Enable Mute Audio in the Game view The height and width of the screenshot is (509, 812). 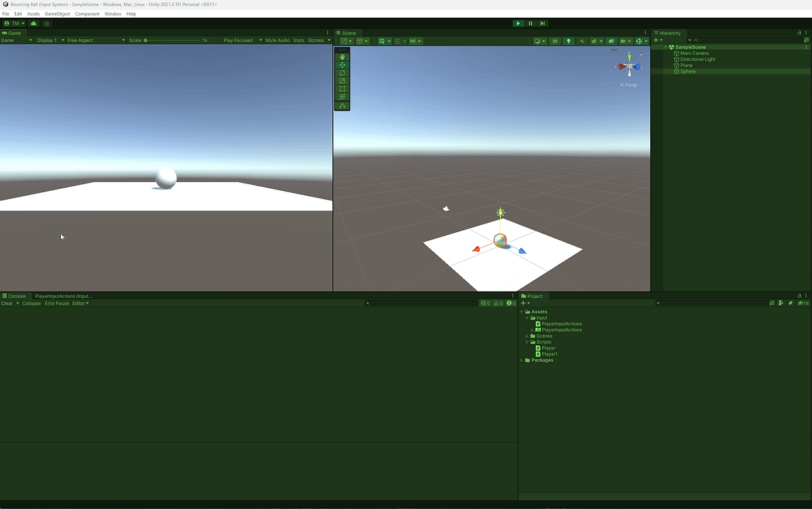click(277, 40)
